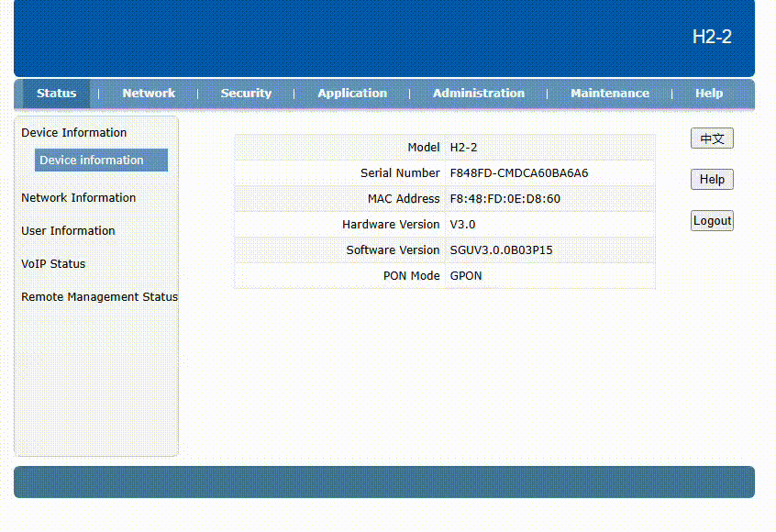Open the Status tab

tap(56, 94)
